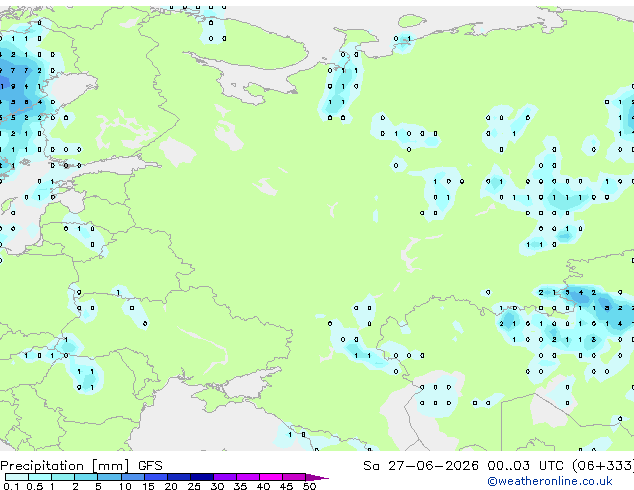The width and height of the screenshot is (634, 490).
Task: Select the 30–35 mm purple legend swatch
Action: (225, 477)
